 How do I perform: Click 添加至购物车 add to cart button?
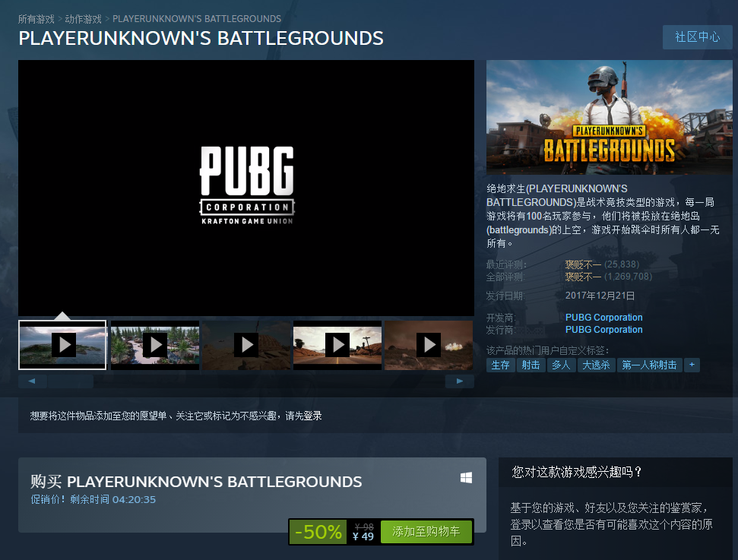(x=426, y=532)
